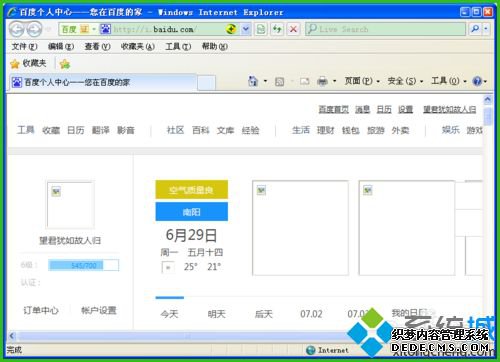Click the browser Back arrow button

16,29
